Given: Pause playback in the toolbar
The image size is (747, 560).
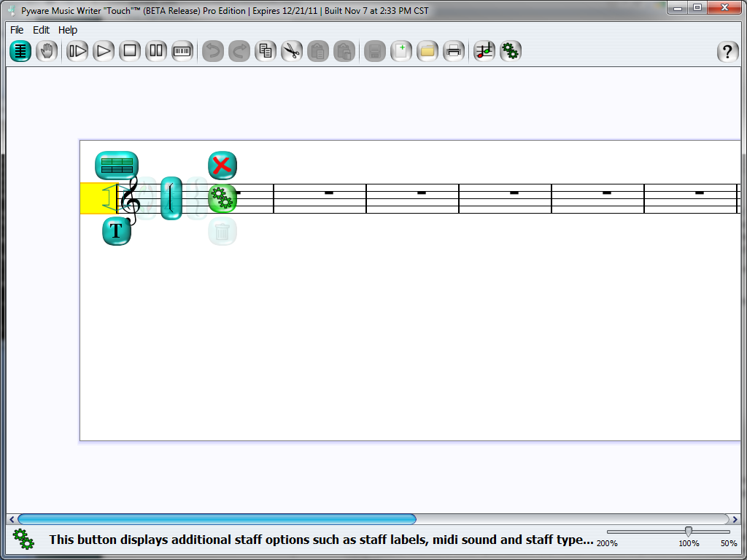Looking at the screenshot, I should pos(156,51).
